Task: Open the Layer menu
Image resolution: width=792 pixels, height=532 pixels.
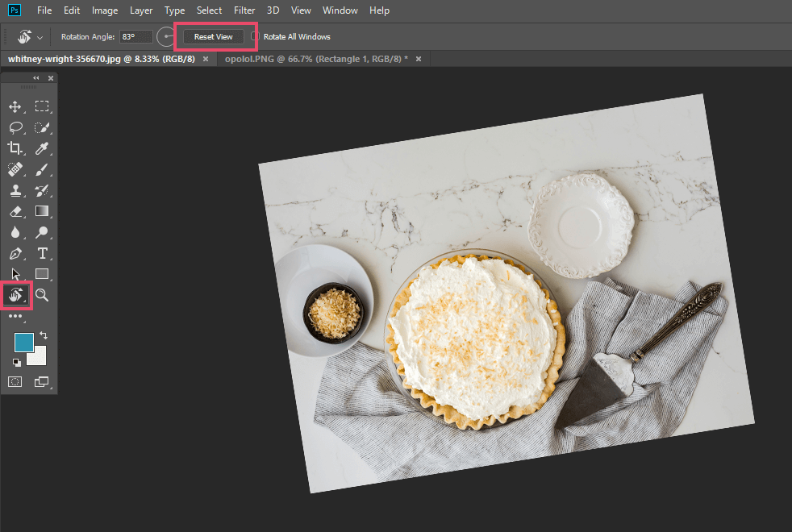Action: pos(141,10)
